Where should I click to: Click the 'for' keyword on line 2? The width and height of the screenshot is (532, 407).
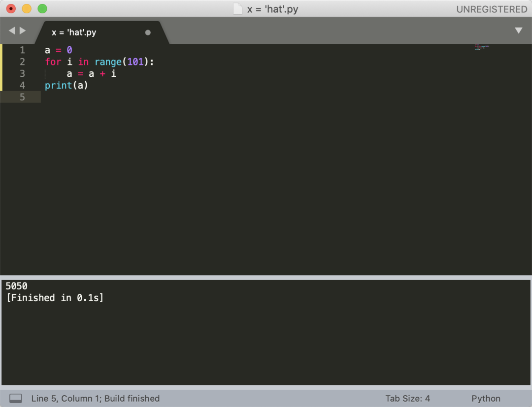point(53,62)
